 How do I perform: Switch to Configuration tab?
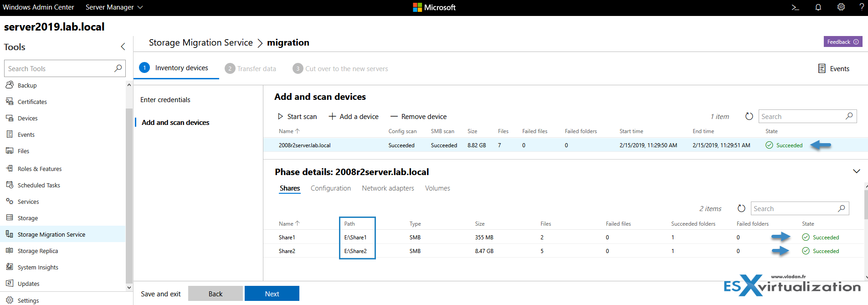coord(331,188)
